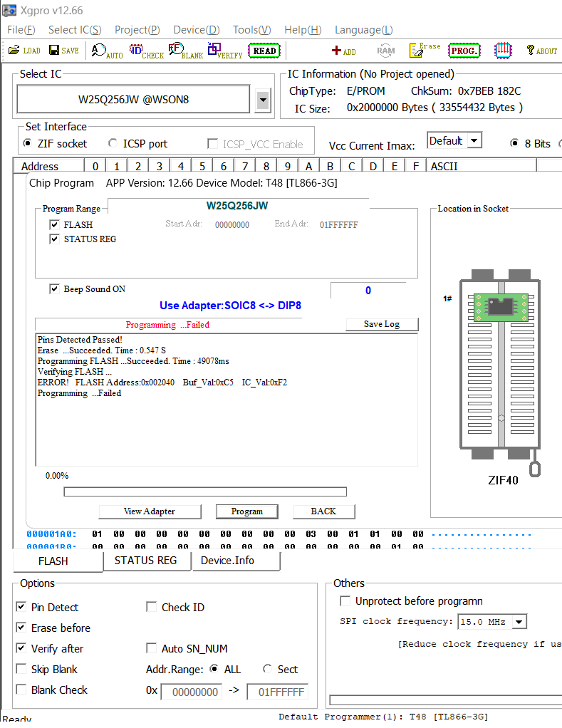Viewport: 562px width, 728px height.
Task: Select the ICSP port interface radio
Action: (113, 143)
